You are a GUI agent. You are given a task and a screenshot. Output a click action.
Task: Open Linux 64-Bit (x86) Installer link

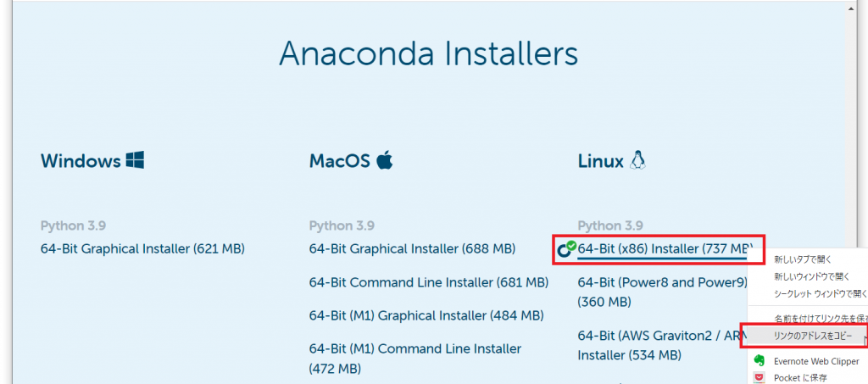coord(664,249)
